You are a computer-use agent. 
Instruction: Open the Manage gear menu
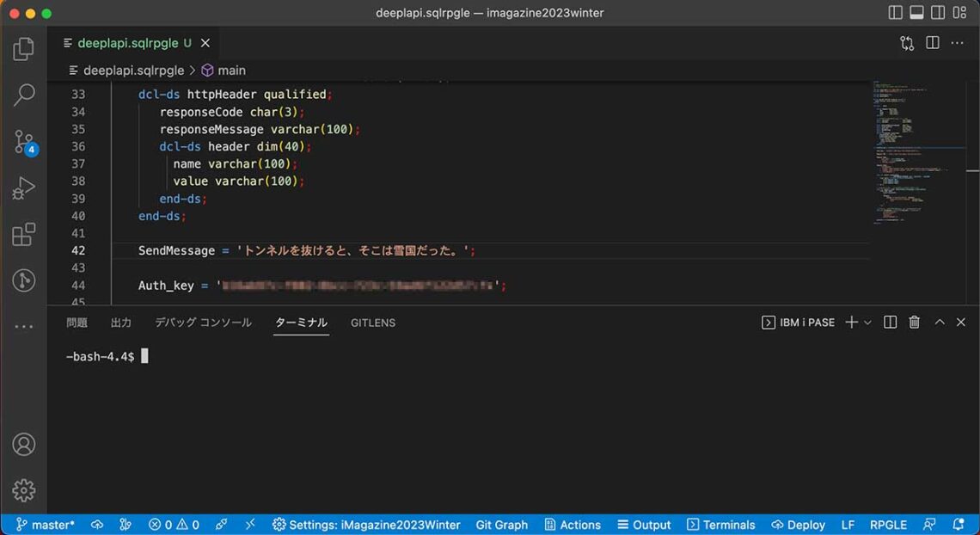click(24, 490)
